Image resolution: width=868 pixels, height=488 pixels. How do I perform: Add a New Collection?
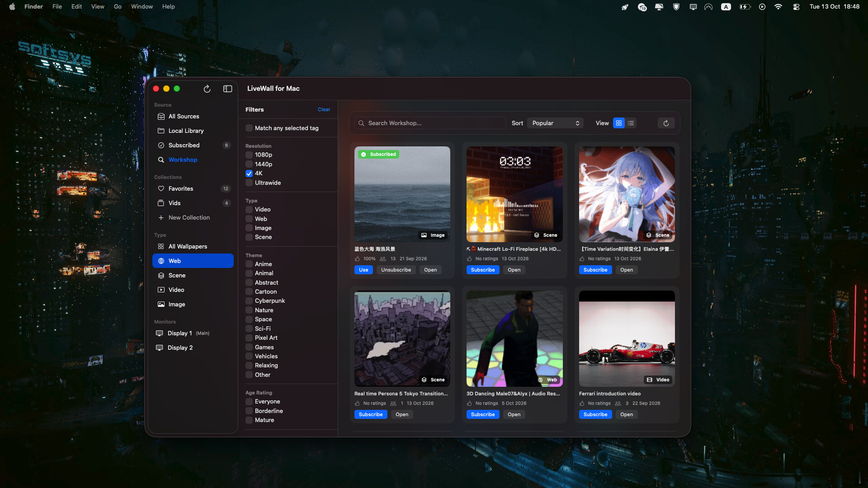[x=193, y=217]
